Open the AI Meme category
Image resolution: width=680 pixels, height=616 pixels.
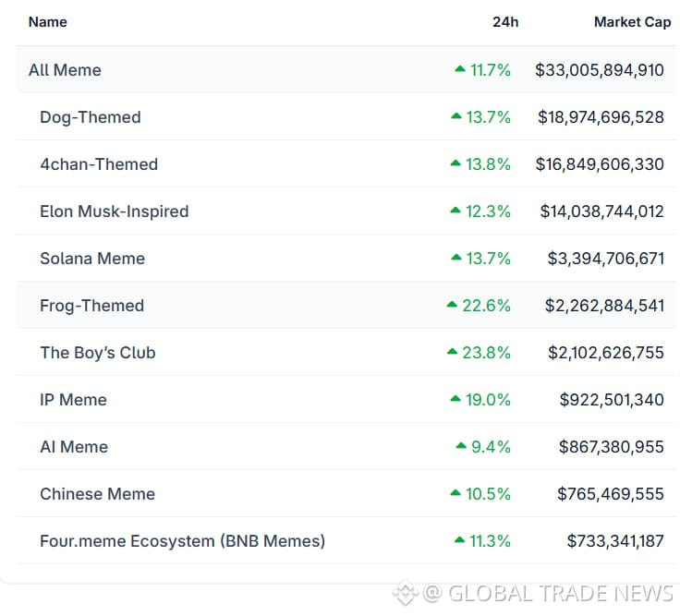[74, 447]
